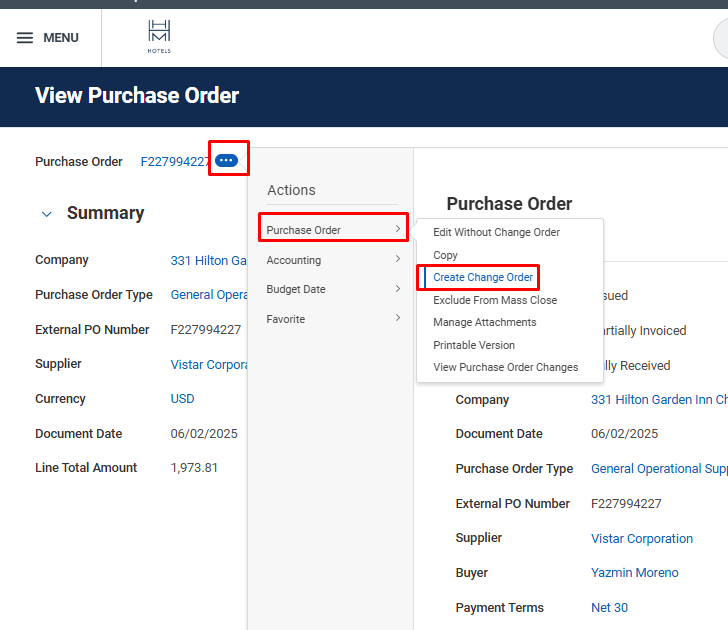The image size is (728, 630).
Task: Select Edit Without Change Order
Action: pos(496,232)
